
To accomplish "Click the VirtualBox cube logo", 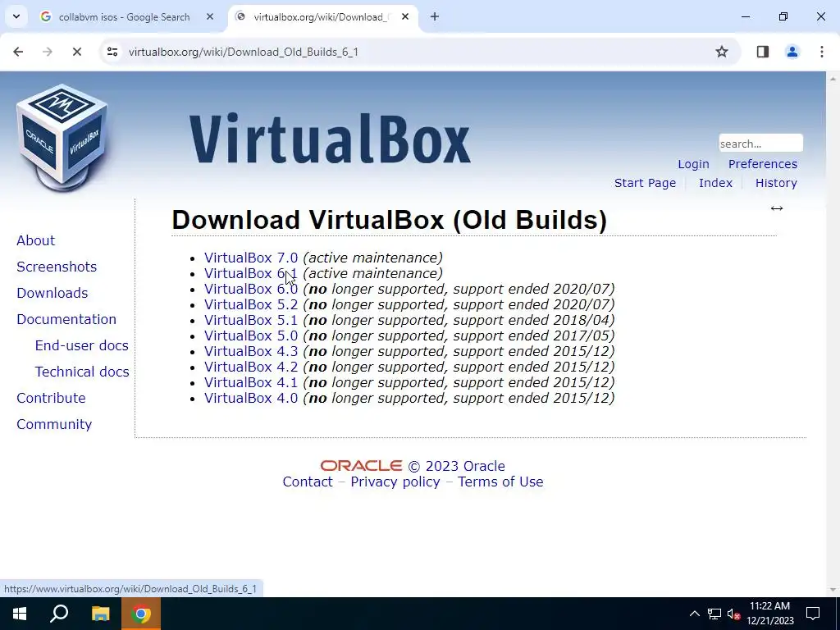I will tap(62, 137).
